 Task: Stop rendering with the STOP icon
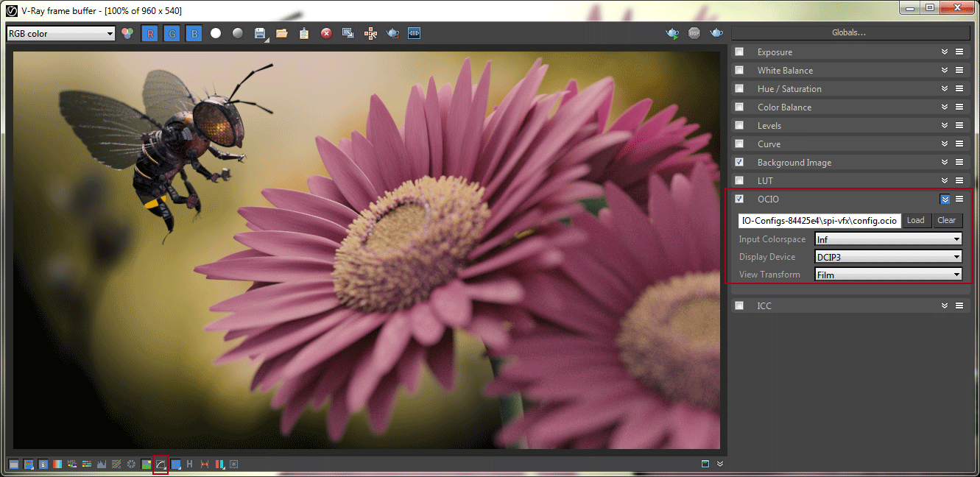pos(694,34)
